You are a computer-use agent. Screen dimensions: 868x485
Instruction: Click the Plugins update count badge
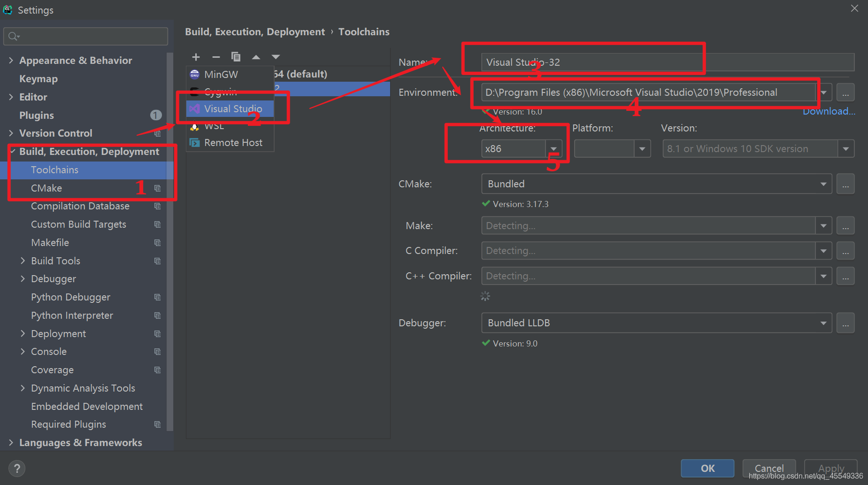pyautogui.click(x=156, y=115)
